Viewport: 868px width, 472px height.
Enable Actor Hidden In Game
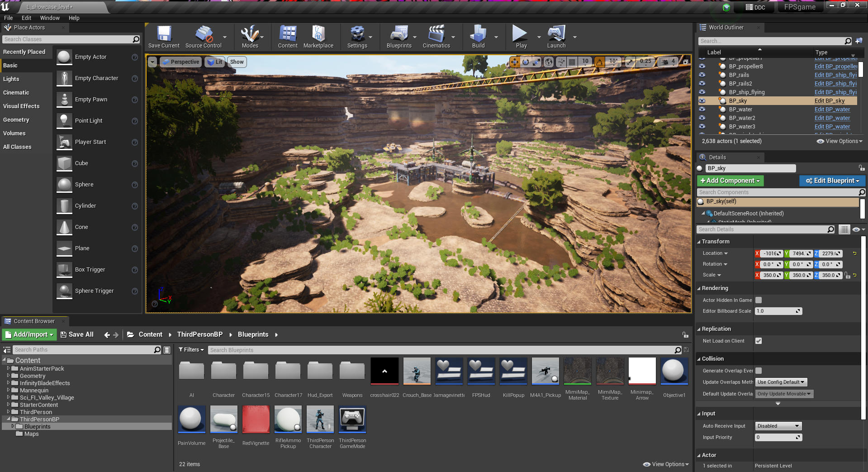[758, 300]
